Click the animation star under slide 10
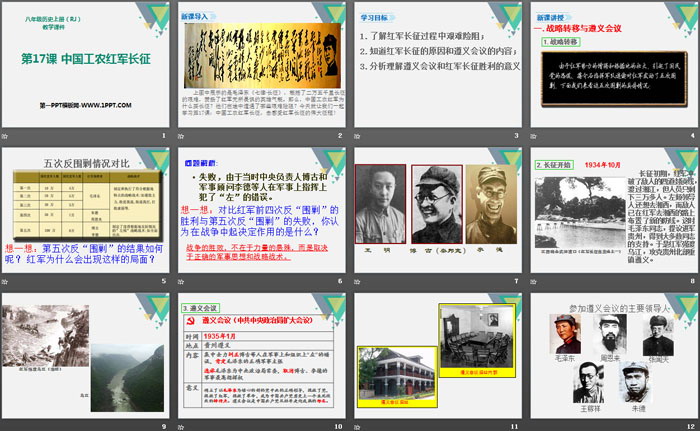 coord(181,427)
